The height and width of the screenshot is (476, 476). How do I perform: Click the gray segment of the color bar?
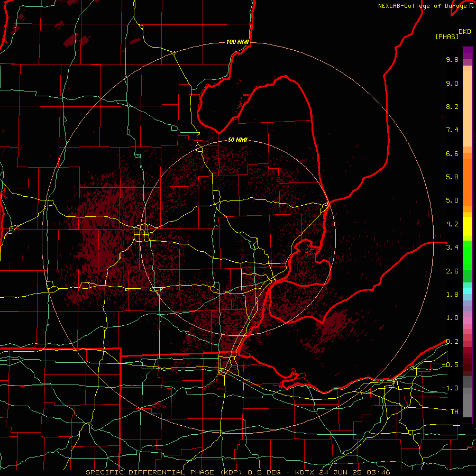click(467, 398)
